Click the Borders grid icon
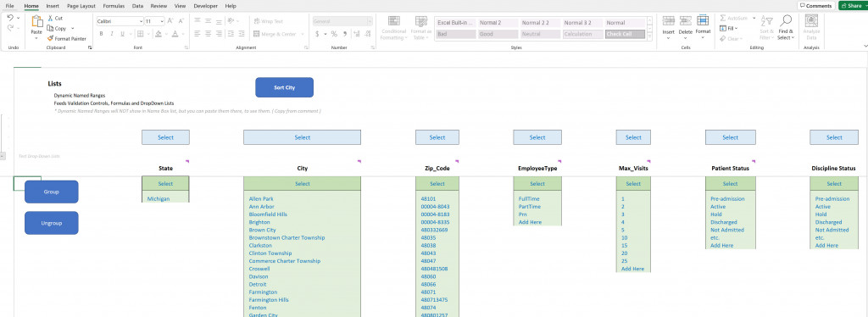868x317 pixels. pos(140,34)
